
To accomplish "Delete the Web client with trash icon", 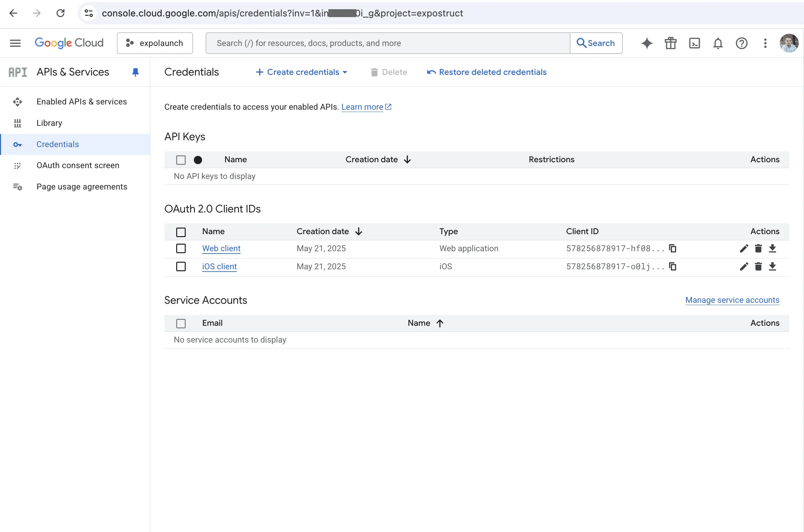I will [758, 248].
